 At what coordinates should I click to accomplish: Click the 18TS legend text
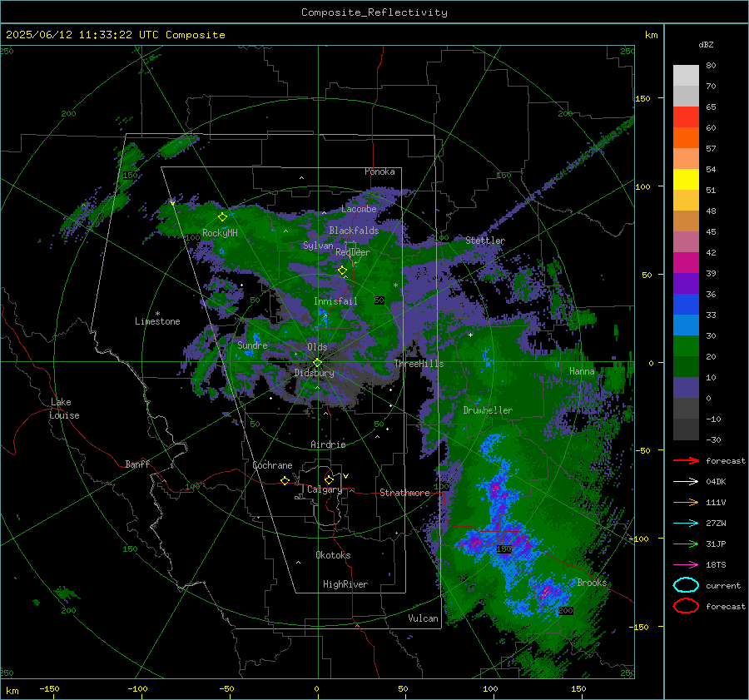(x=716, y=565)
